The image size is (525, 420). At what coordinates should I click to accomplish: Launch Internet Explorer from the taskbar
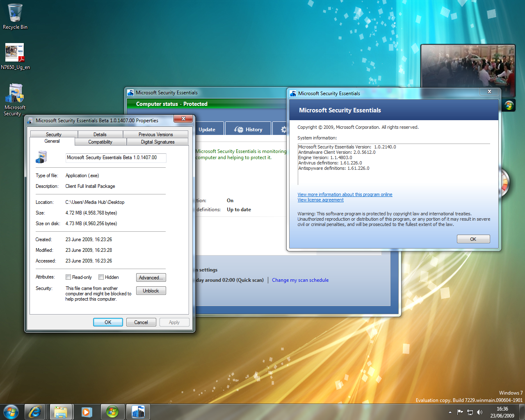point(35,412)
